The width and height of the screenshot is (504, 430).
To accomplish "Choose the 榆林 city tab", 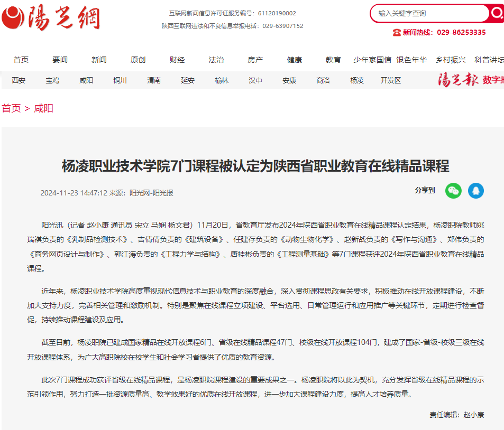I will [x=222, y=80].
